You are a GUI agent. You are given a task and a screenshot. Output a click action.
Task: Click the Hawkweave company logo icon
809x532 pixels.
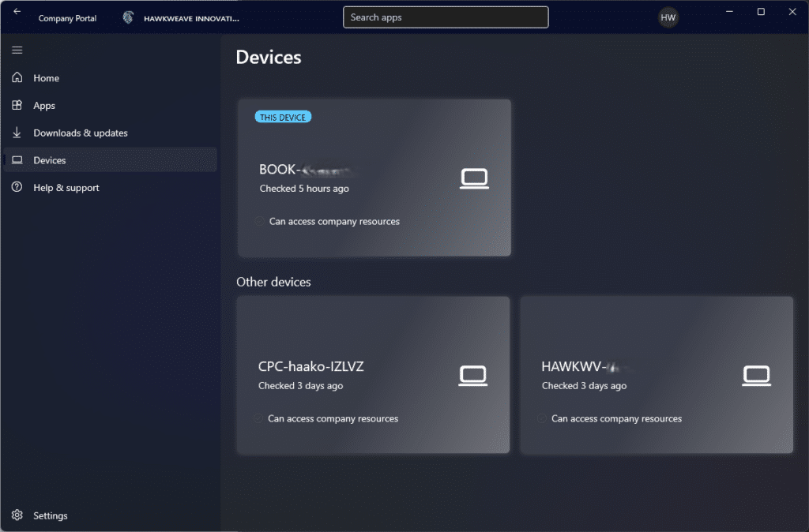(x=128, y=17)
